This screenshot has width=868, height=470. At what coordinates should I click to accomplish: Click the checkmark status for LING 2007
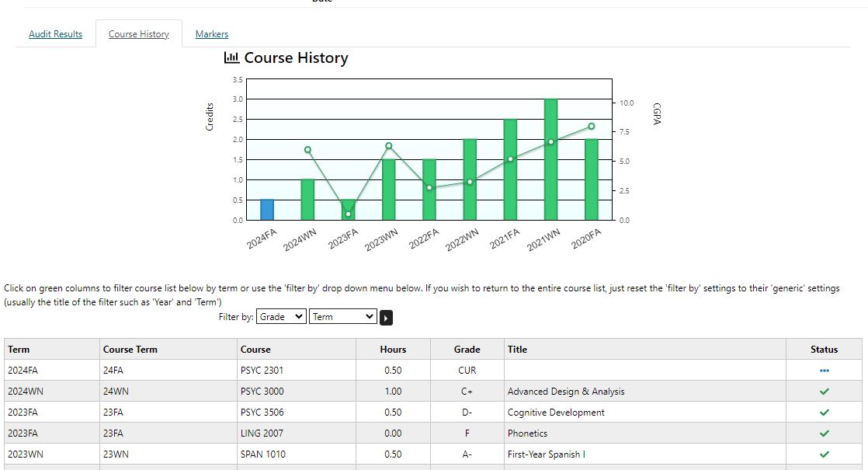[x=824, y=433]
